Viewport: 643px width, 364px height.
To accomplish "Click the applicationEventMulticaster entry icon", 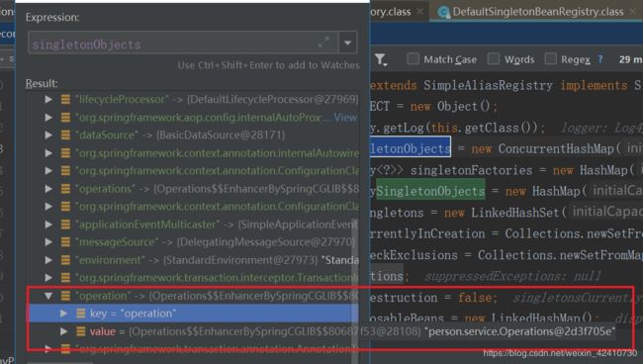I will 65,225.
